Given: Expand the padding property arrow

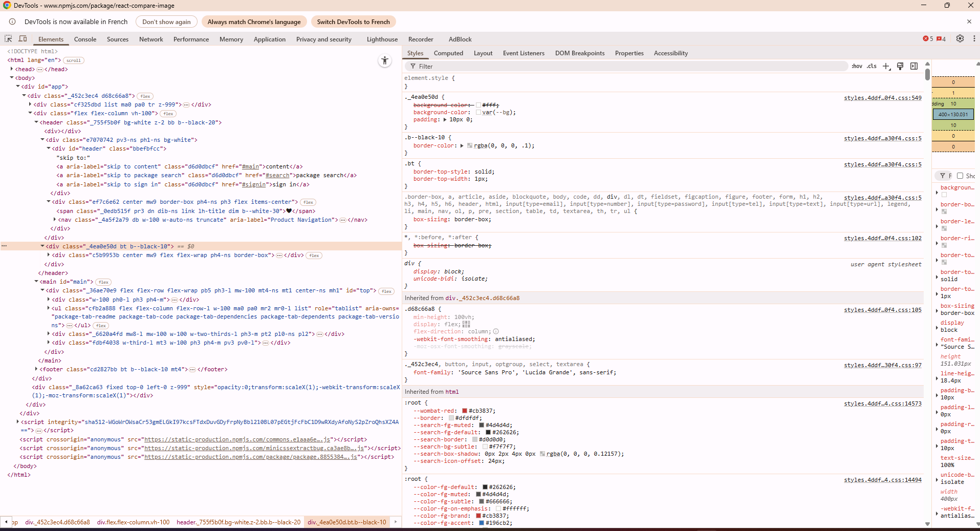Looking at the screenshot, I should (x=445, y=119).
